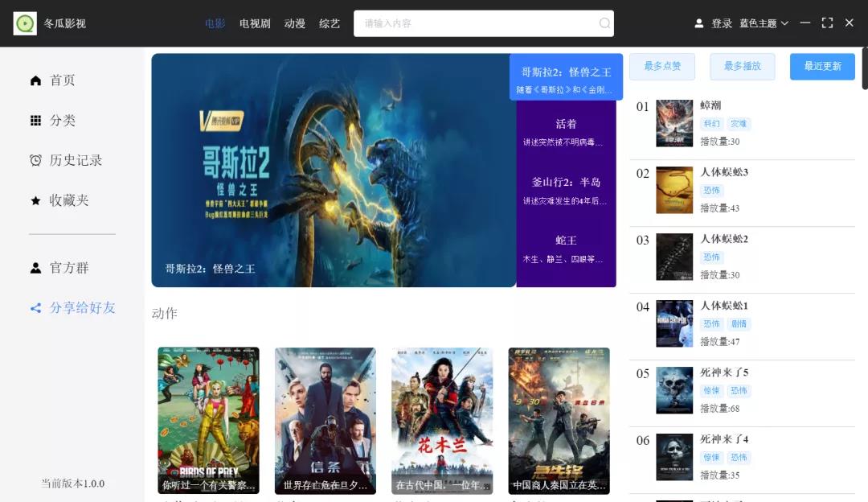Viewport: 868px width, 502px height.
Task: Click the 科幻 tag on 鲸潮
Action: click(711, 124)
